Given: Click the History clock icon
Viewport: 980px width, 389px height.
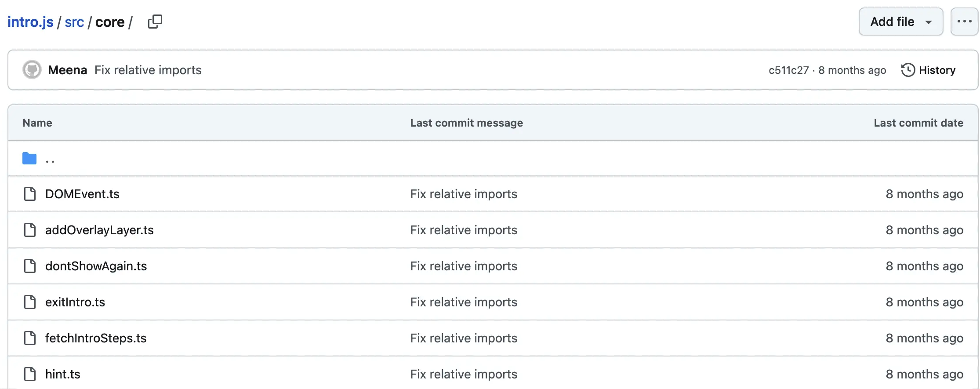Looking at the screenshot, I should click(908, 70).
